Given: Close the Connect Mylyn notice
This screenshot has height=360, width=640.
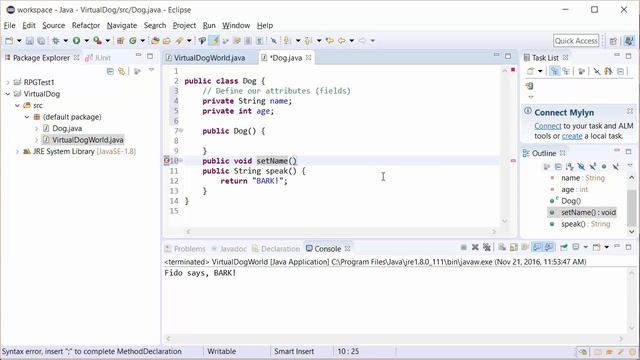Looking at the screenshot, I should tap(630, 111).
